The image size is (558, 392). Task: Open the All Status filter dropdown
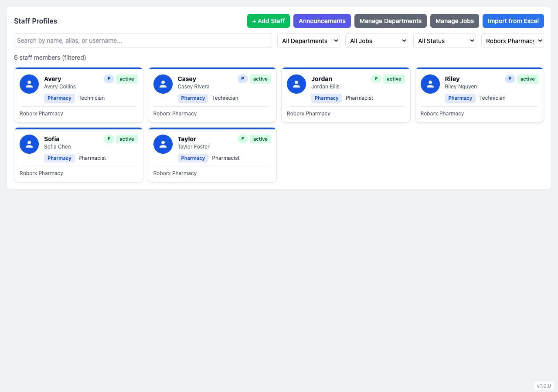pyautogui.click(x=445, y=41)
